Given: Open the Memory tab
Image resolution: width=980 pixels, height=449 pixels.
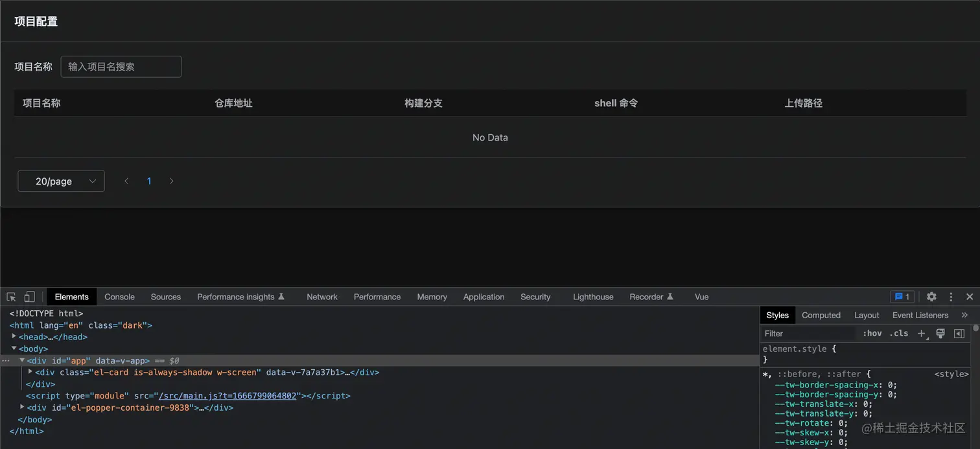Looking at the screenshot, I should pyautogui.click(x=432, y=297).
